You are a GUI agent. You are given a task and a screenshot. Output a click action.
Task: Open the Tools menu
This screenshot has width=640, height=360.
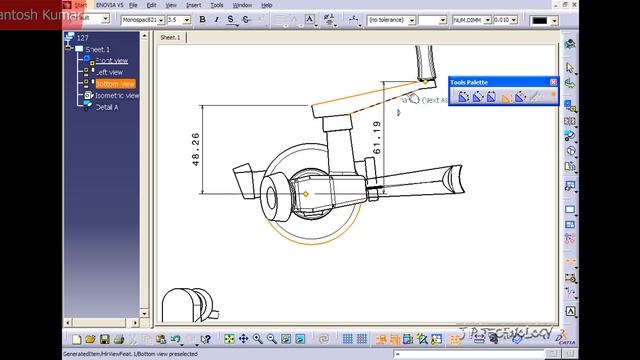point(217,5)
